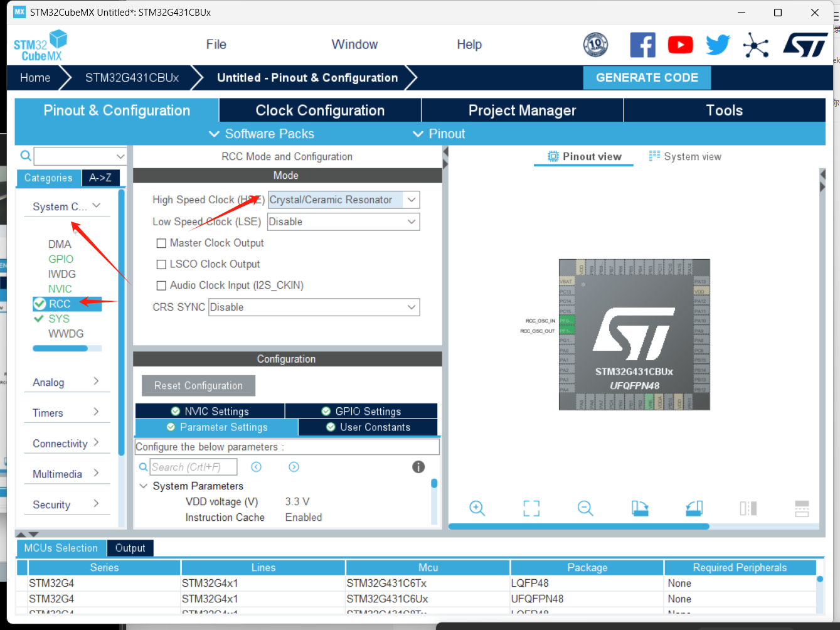Image resolution: width=840 pixels, height=630 pixels.
Task: Click the categories list horizontal scrollbar
Action: point(60,348)
